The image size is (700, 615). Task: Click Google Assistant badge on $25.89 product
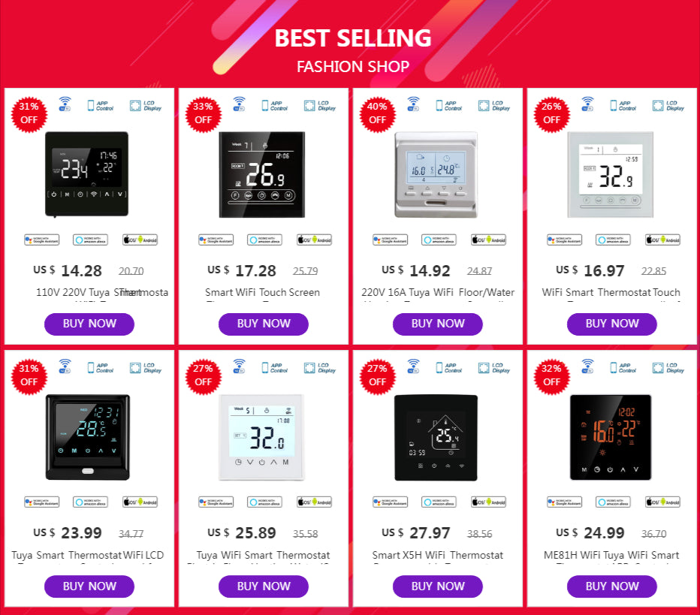(x=216, y=502)
